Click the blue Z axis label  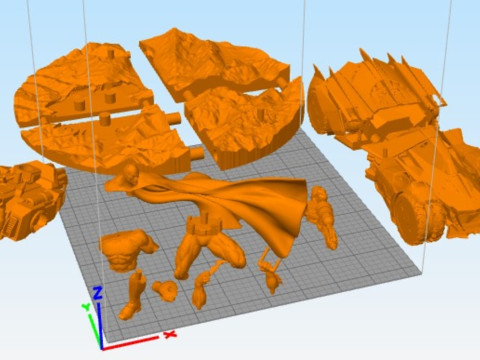pos(97,293)
